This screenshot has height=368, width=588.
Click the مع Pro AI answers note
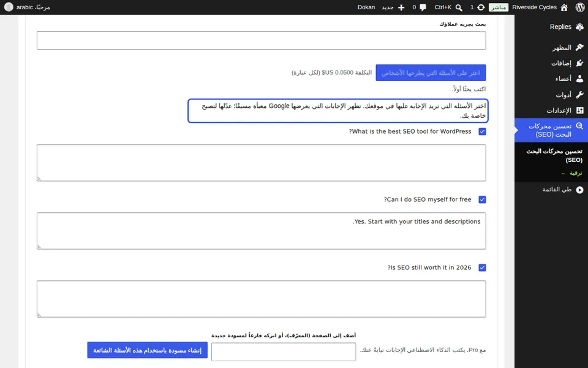pyautogui.click(x=423, y=350)
